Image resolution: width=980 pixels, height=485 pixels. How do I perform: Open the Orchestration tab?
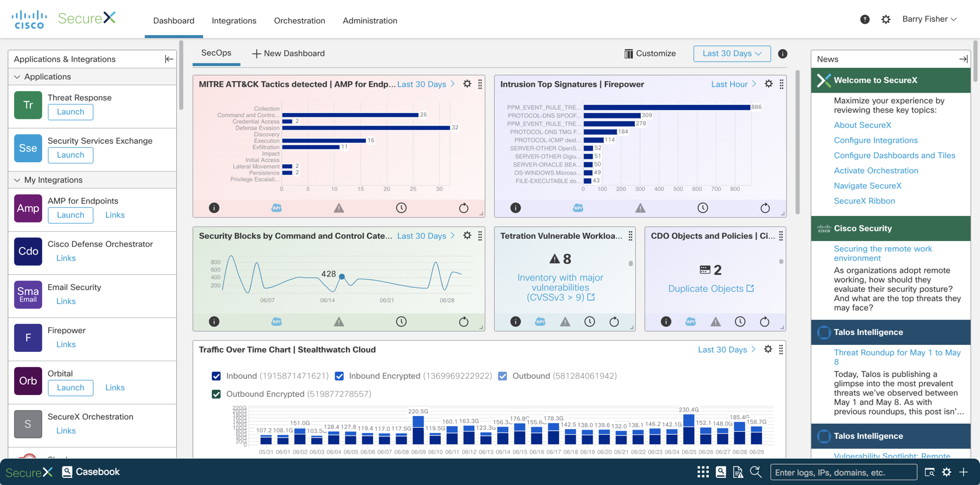pyautogui.click(x=300, y=20)
